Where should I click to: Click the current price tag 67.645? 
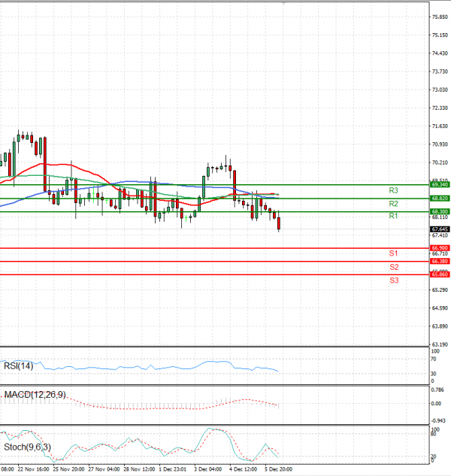440,229
